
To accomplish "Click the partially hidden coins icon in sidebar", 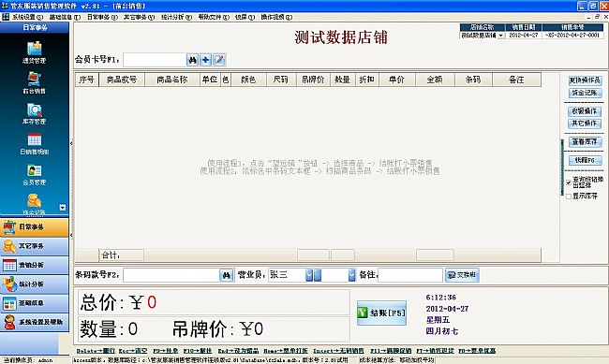I will (x=34, y=201).
